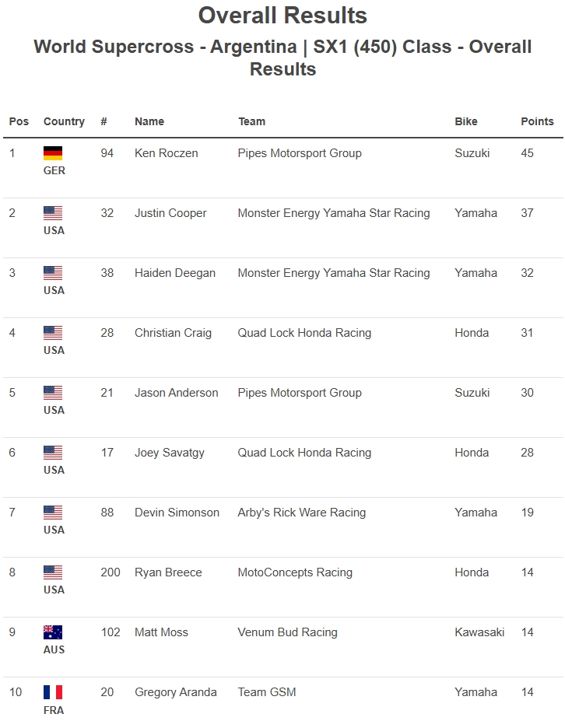This screenshot has width=565, height=728.
Task: Click the Points column header
Action: [537, 121]
